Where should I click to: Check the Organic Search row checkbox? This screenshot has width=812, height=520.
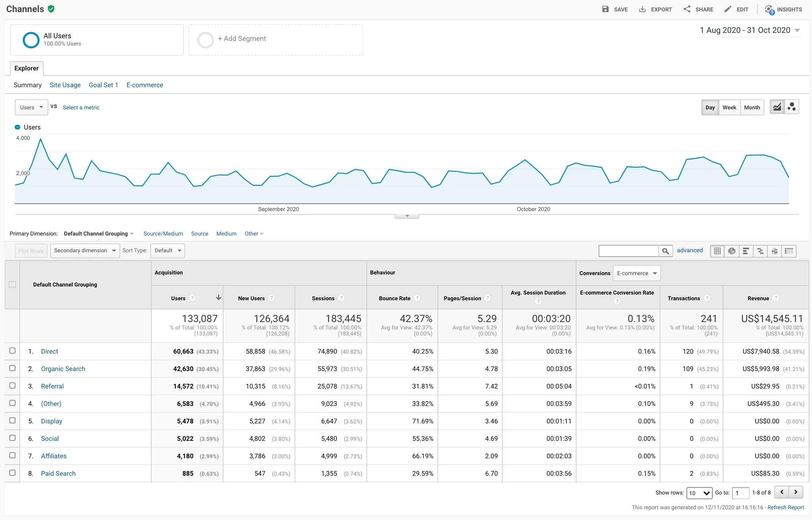tap(12, 368)
